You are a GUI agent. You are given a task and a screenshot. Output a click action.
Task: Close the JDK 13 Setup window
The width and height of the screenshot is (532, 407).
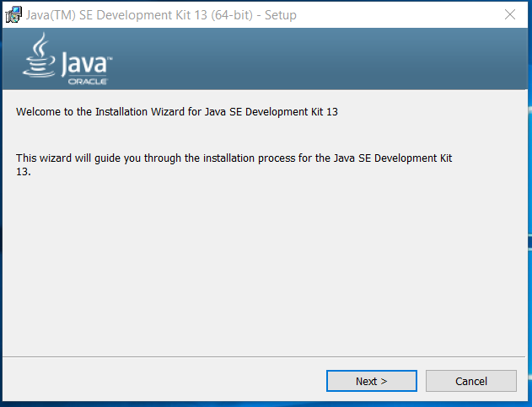(x=510, y=14)
